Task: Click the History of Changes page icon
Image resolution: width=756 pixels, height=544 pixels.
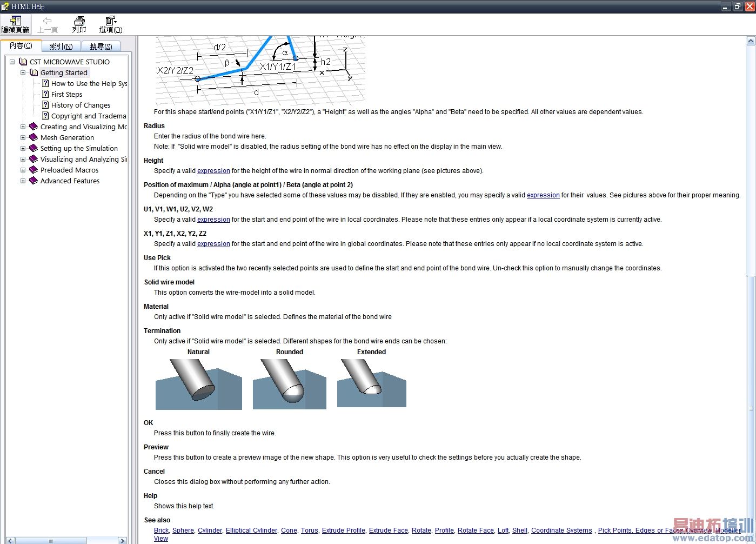Action: coord(45,105)
